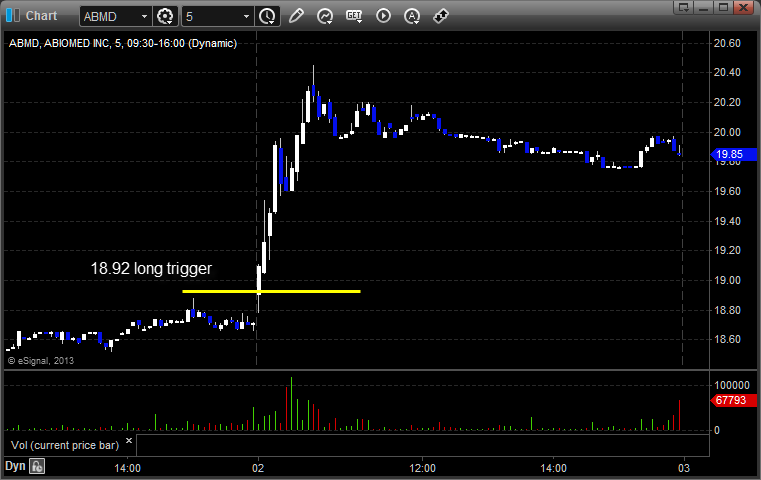
Task: Start bar replay playback
Action: pos(383,16)
